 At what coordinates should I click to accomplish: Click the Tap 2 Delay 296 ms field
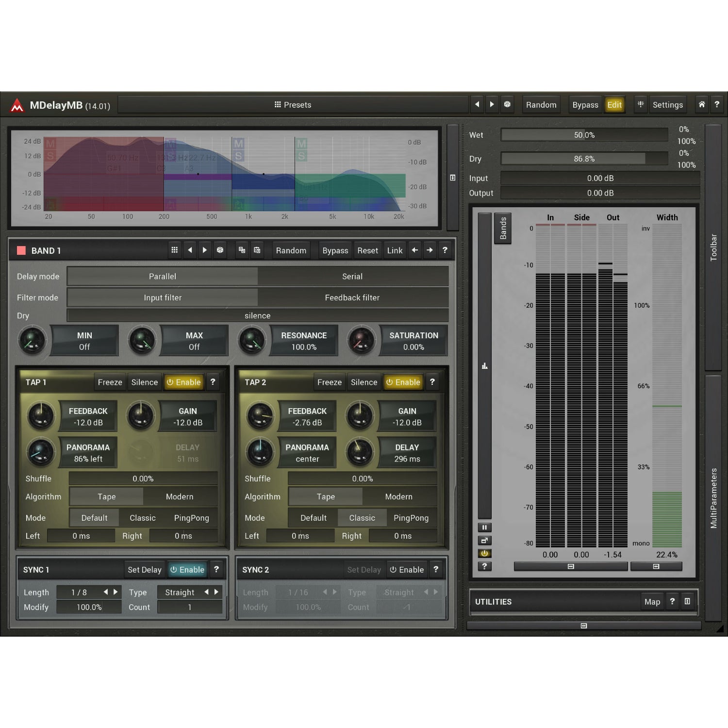[x=407, y=453]
